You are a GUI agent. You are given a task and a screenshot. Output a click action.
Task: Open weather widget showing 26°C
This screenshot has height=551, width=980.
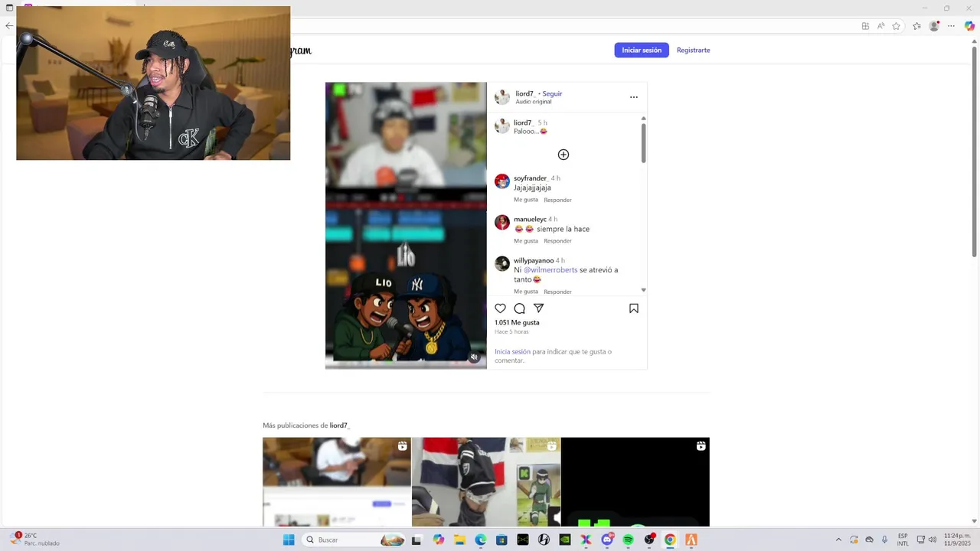[34, 540]
